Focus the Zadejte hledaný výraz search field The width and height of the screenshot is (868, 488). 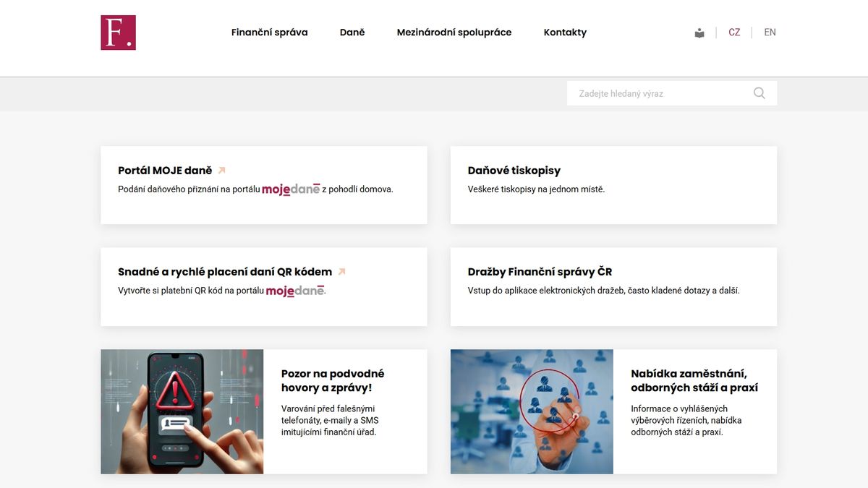658,93
